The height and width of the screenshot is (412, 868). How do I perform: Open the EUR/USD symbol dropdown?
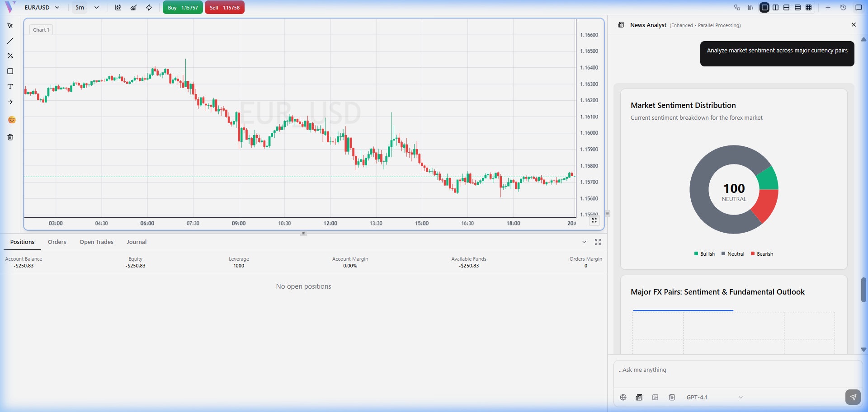(x=42, y=8)
